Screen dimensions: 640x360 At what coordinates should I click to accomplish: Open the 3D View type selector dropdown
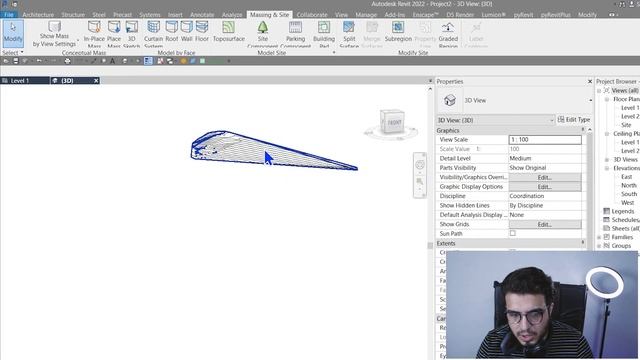click(591, 100)
